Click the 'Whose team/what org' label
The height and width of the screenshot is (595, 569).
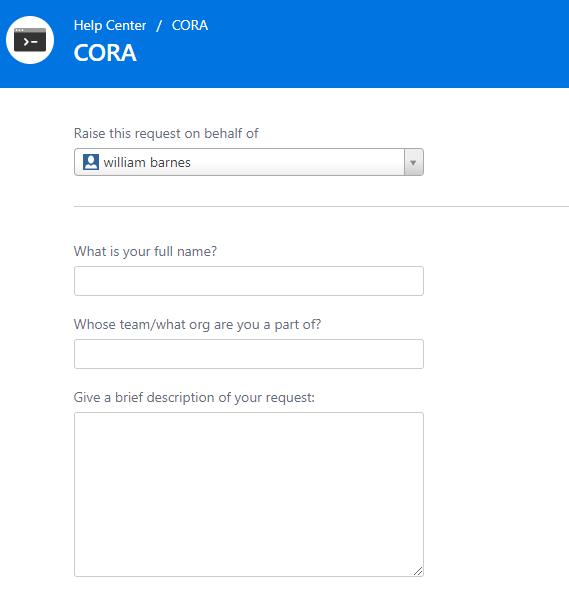click(x=197, y=325)
